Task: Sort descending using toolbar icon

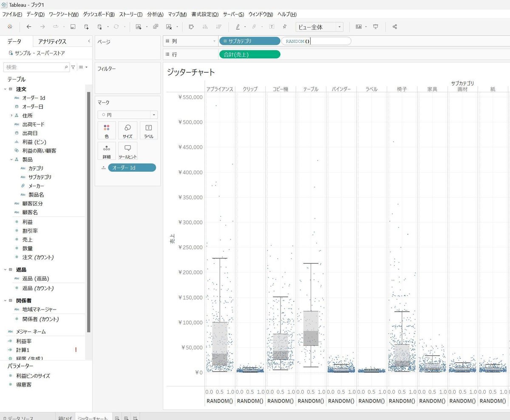Action: (x=218, y=27)
